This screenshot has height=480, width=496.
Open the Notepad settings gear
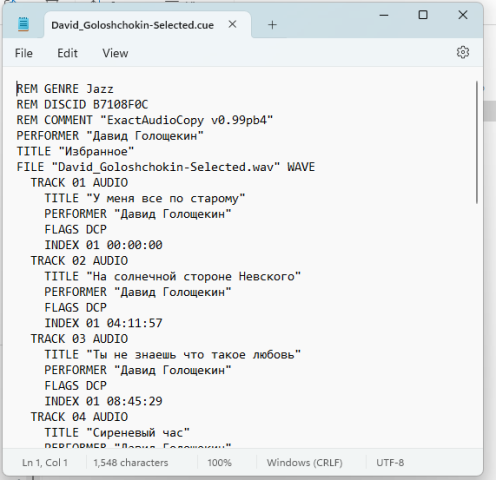(463, 52)
